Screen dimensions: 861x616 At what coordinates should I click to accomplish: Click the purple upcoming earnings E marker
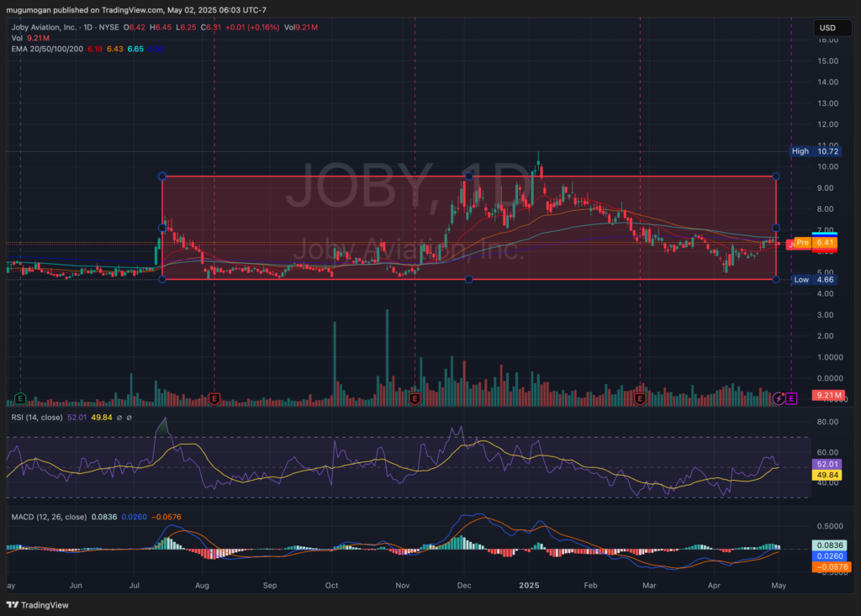click(x=791, y=398)
